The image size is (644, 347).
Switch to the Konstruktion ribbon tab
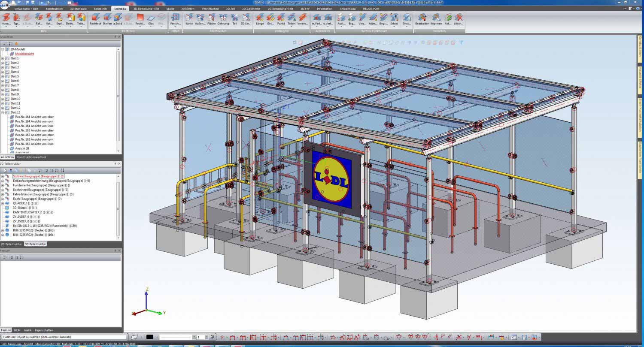(54, 9)
